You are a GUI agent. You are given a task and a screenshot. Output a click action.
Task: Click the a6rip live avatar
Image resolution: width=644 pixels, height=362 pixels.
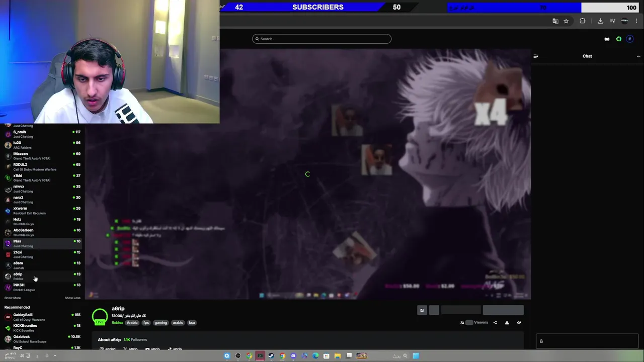pyautogui.click(x=100, y=316)
